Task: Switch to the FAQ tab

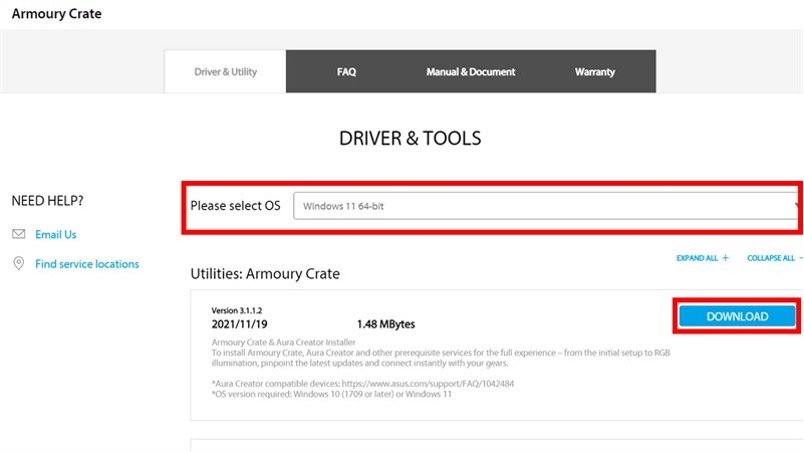Action: pos(346,71)
